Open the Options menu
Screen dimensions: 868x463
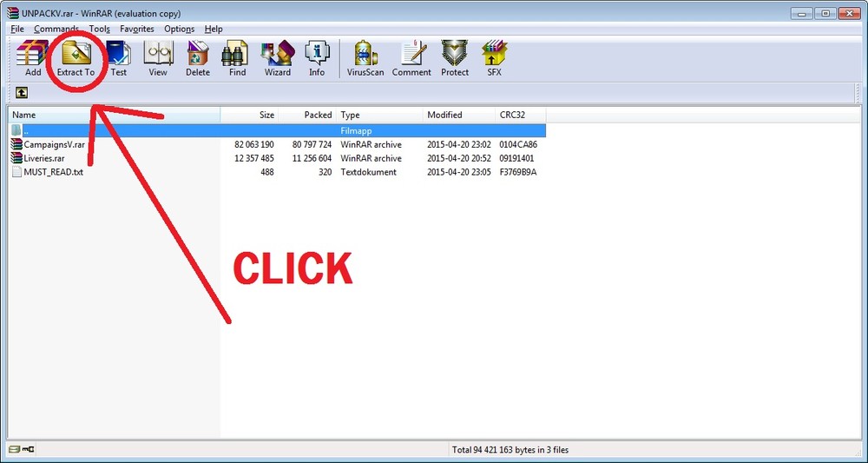point(180,29)
